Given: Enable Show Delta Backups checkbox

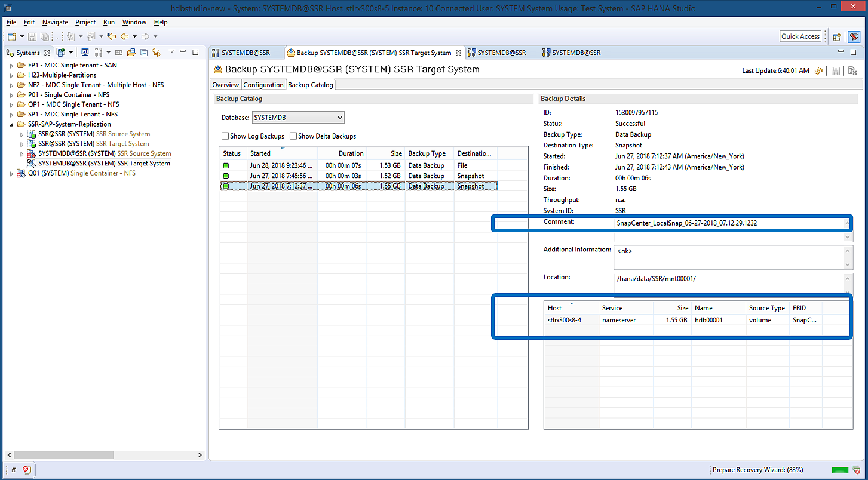Looking at the screenshot, I should (293, 136).
